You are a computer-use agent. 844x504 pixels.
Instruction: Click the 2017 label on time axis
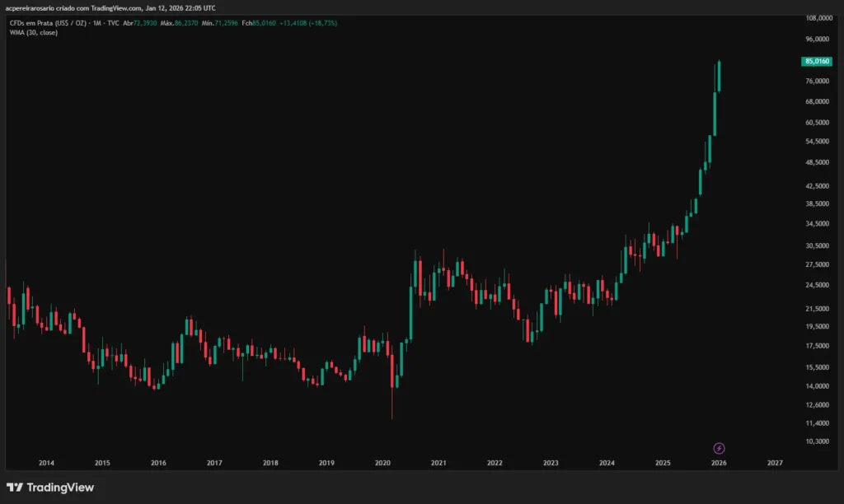click(x=214, y=464)
